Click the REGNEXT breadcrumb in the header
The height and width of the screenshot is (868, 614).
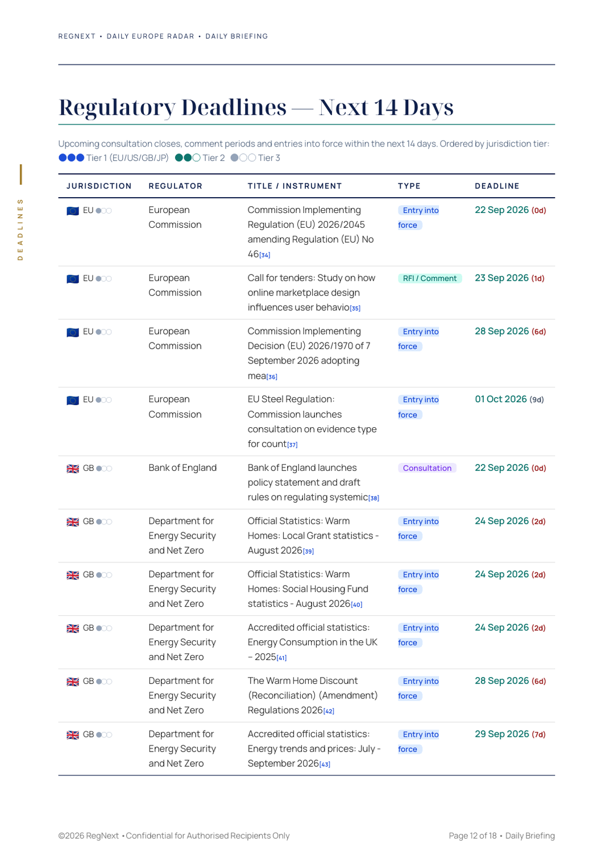tap(77, 36)
